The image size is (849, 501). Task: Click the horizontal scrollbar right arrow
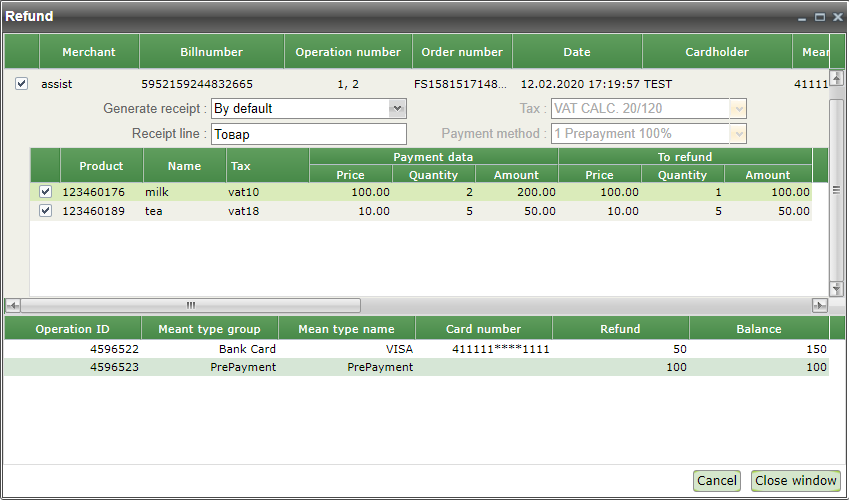pyautogui.click(x=820, y=306)
